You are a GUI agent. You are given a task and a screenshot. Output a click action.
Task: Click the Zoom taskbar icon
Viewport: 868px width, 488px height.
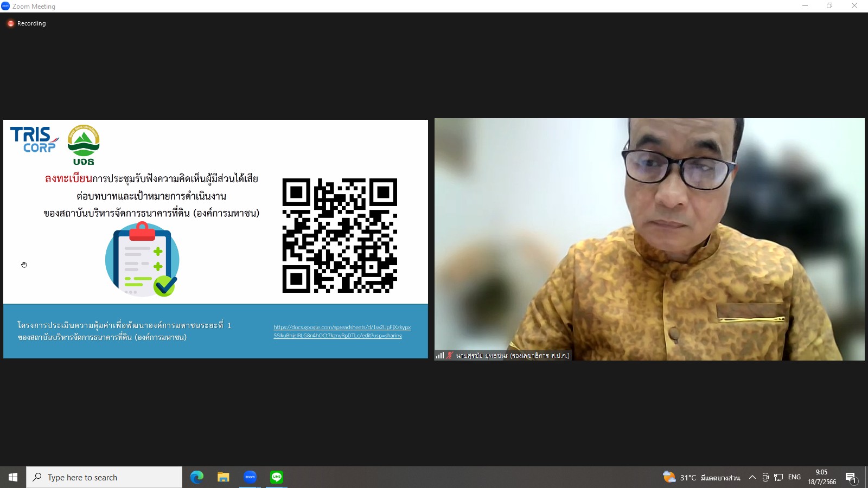coord(250,477)
